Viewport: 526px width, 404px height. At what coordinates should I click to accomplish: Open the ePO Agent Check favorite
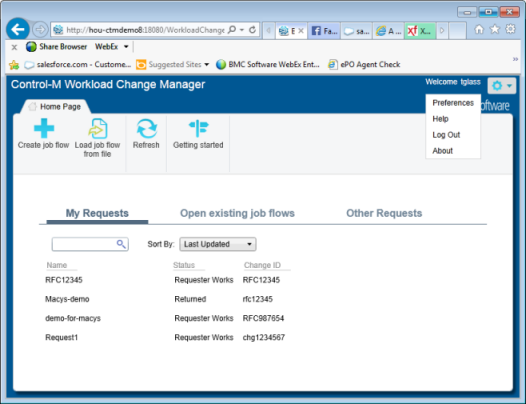(x=364, y=64)
